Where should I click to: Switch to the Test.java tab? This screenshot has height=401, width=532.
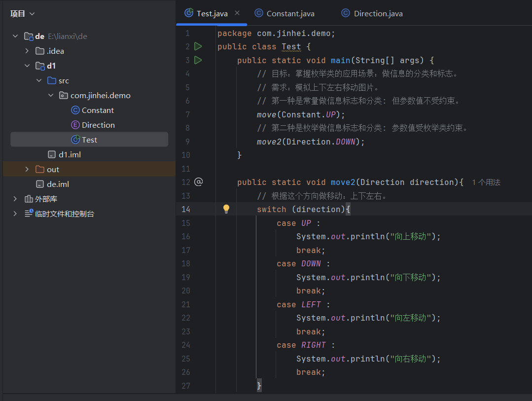point(212,13)
